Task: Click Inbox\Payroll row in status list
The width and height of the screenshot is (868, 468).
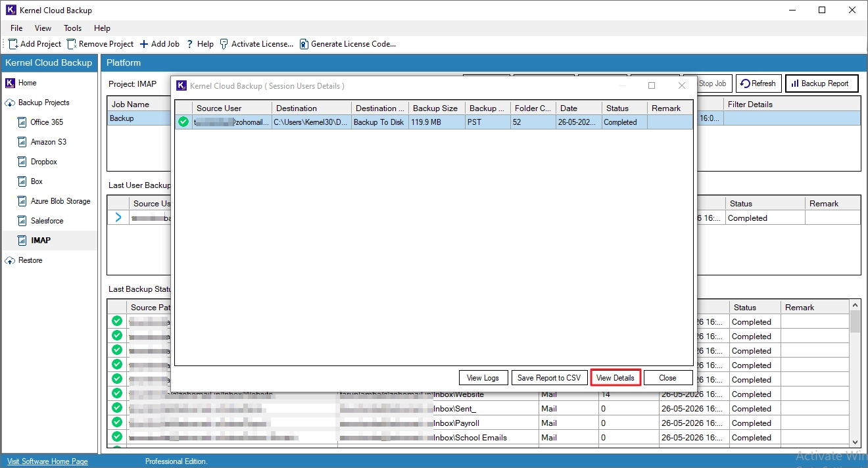Action: (x=478, y=423)
